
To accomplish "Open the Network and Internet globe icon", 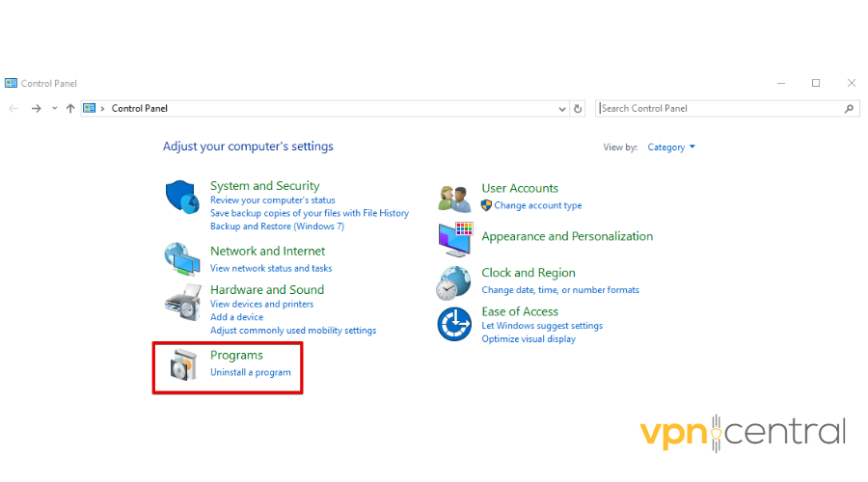I will tap(182, 258).
